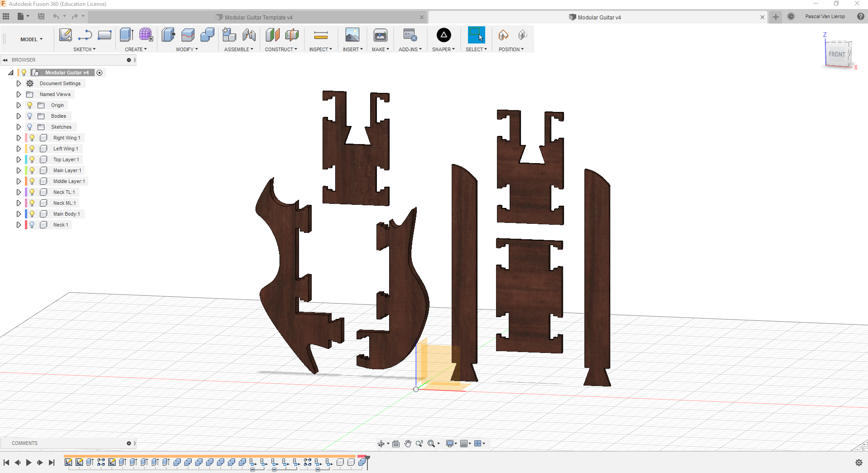Viewport: 868px width, 473px height.
Task: Click the Extrude icon in Create
Action: 126,35
